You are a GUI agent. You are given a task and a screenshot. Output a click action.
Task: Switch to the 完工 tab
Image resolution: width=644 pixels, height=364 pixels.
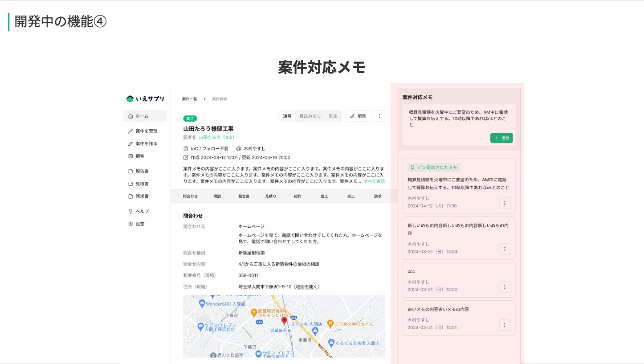click(x=351, y=196)
